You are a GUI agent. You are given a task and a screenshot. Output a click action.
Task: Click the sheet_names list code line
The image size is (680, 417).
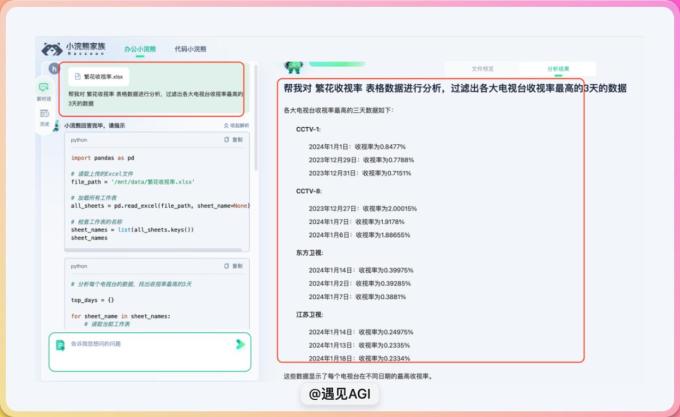[x=132, y=229]
